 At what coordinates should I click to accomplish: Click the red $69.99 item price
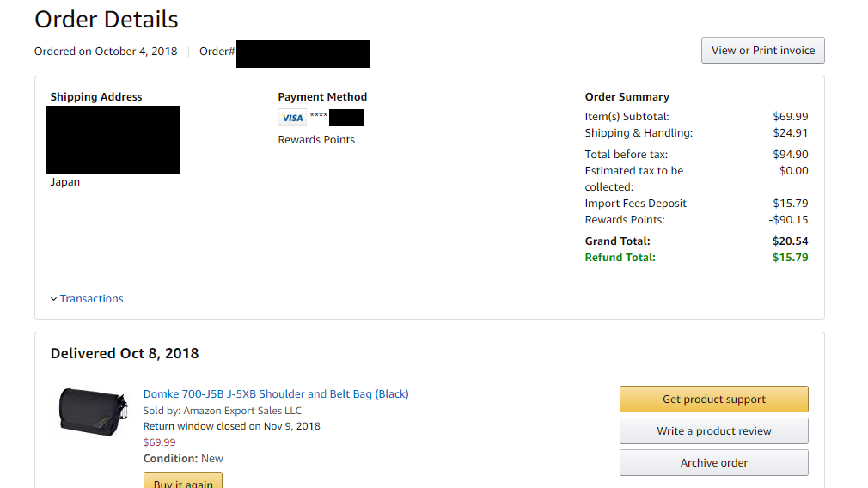tap(160, 442)
